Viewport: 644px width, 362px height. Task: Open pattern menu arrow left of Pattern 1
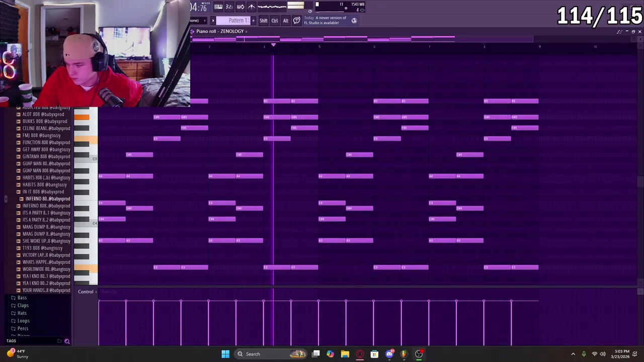point(213,21)
